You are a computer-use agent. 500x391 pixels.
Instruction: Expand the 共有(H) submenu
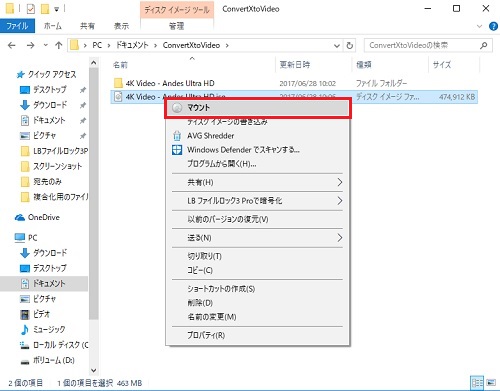click(x=257, y=182)
